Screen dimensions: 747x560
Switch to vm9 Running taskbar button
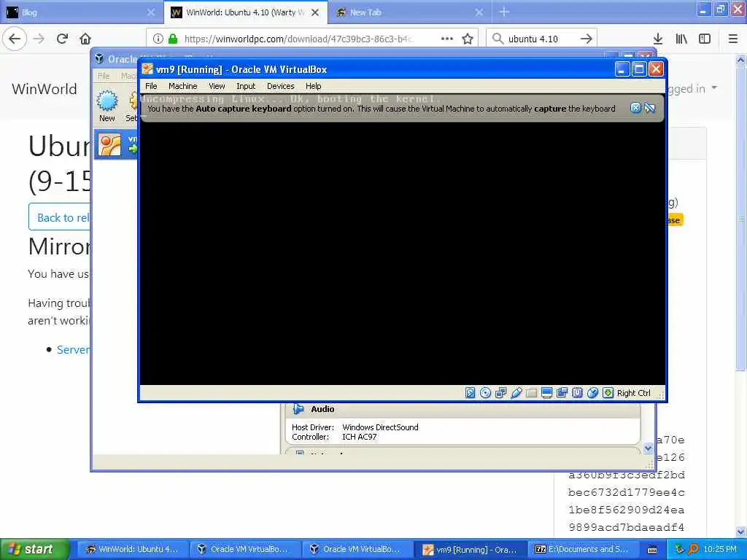coord(471,550)
